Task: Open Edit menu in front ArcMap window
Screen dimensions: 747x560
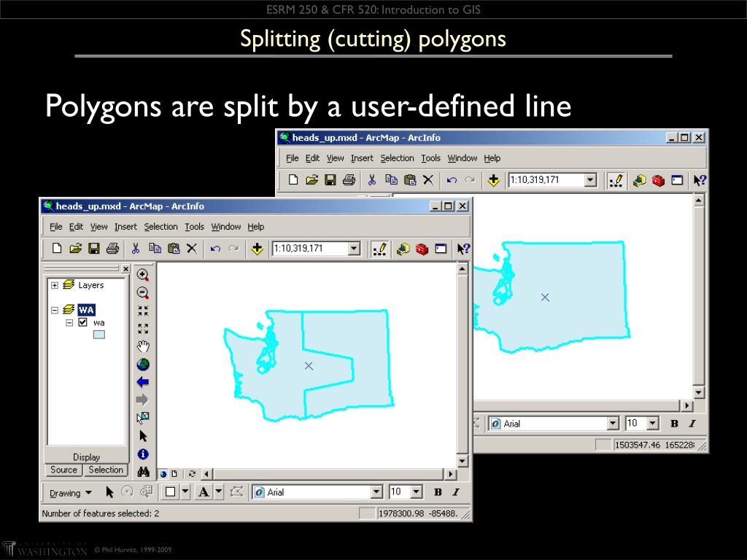Action: (76, 227)
